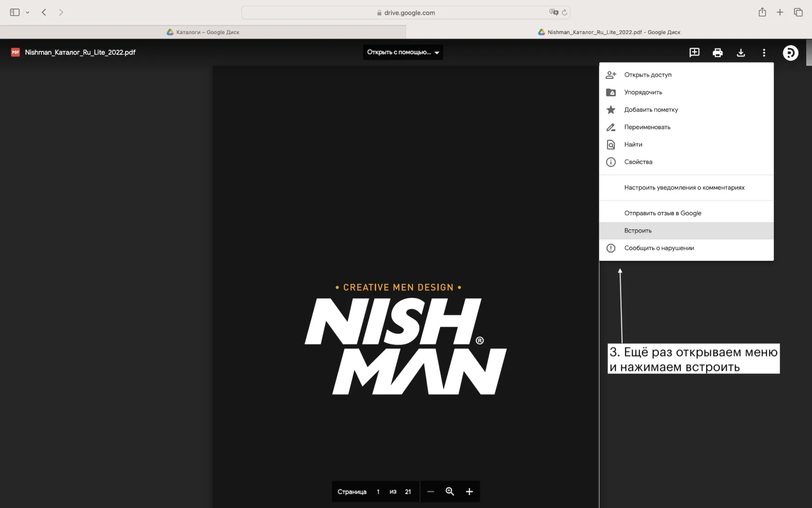The height and width of the screenshot is (508, 812).
Task: Switch to the Nishman_Каталог_Ru_Lite_2022.pdf tab
Action: pyautogui.click(x=609, y=32)
